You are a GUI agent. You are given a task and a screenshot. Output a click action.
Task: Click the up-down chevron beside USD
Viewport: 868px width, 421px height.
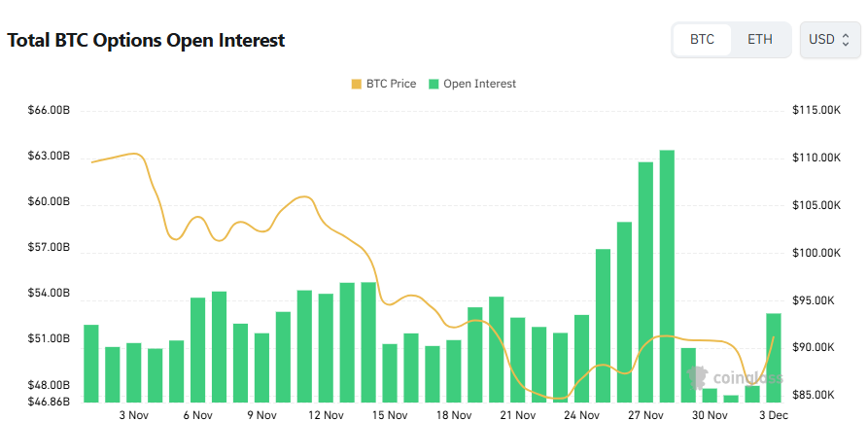point(846,40)
